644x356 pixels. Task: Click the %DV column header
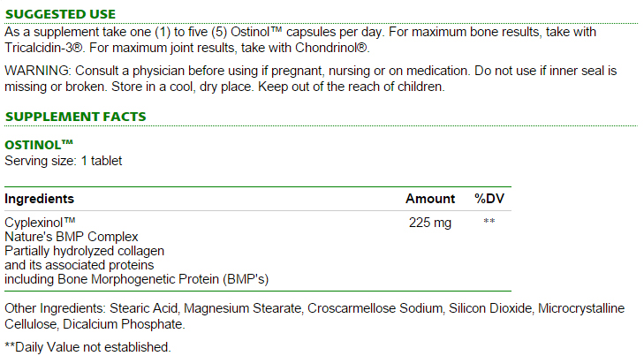pos(489,199)
